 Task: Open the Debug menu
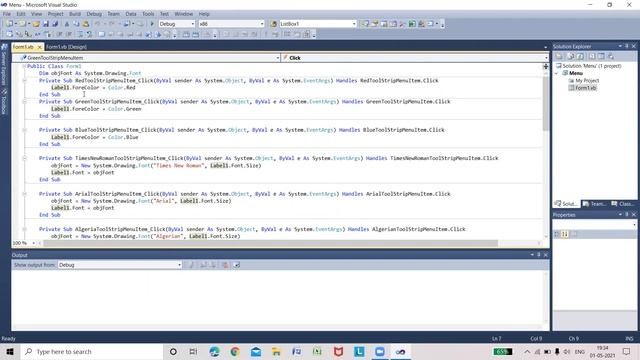(94, 14)
